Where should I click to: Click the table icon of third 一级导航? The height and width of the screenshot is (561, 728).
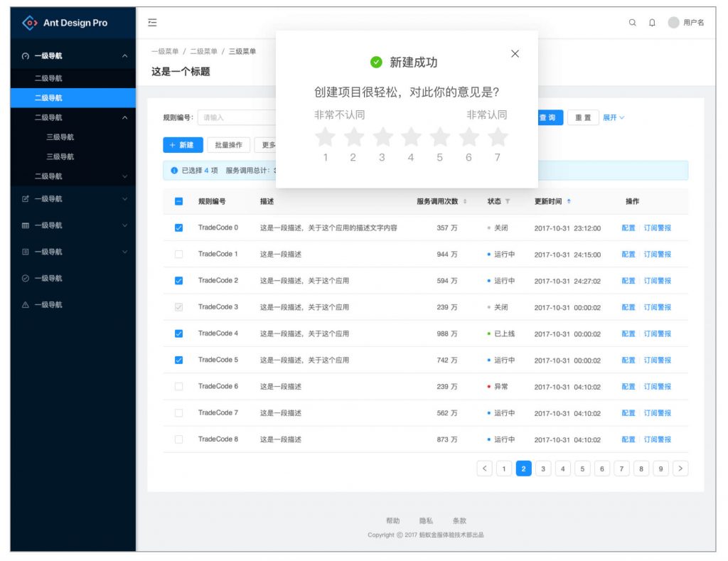click(x=26, y=225)
